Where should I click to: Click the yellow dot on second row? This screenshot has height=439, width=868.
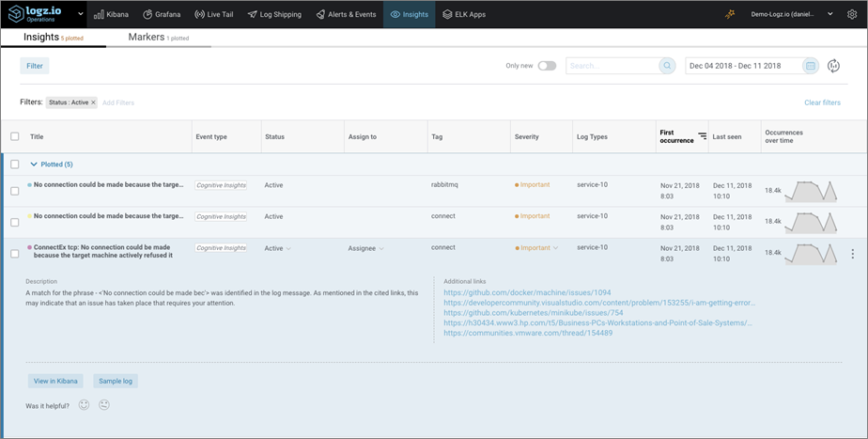pos(29,217)
